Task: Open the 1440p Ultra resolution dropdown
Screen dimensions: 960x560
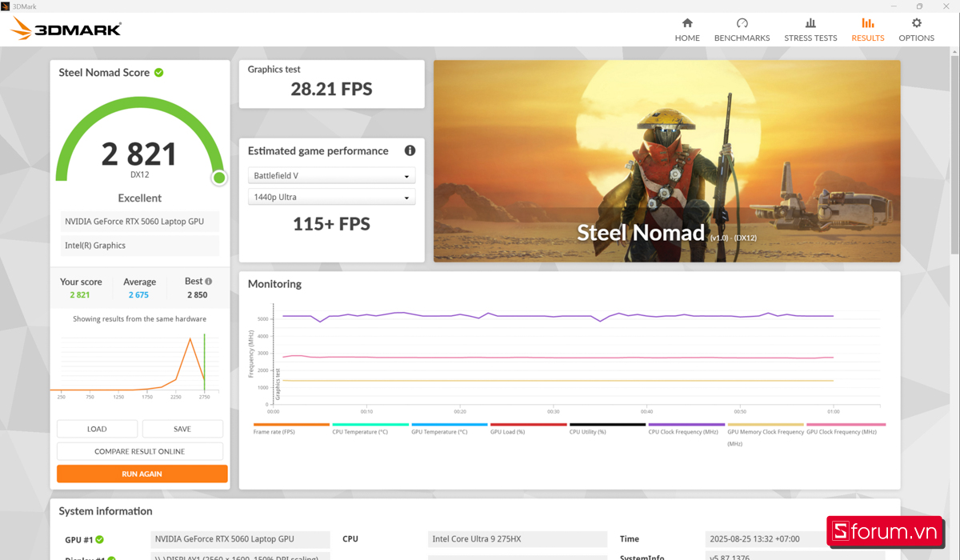Action: pyautogui.click(x=331, y=196)
